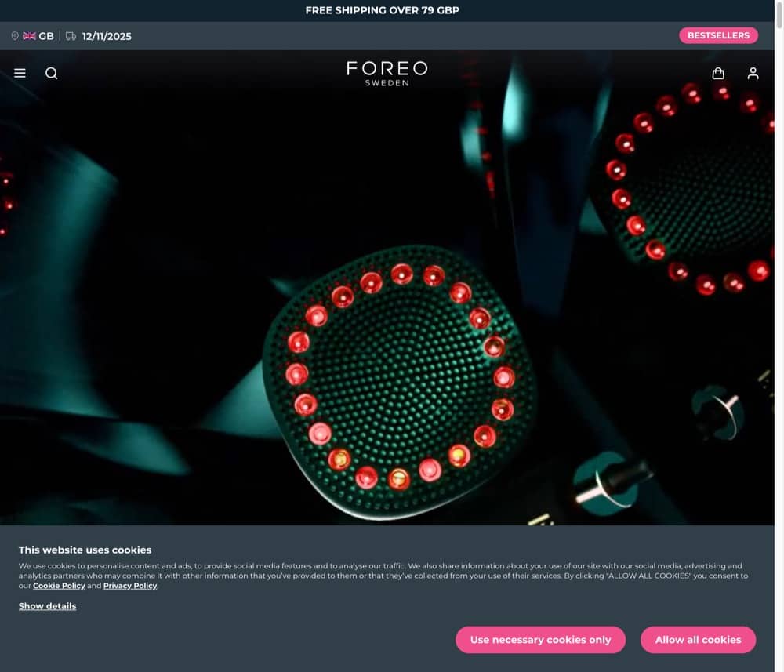This screenshot has width=784, height=672.
Task: Click the page vertical scrollbar thumb
Action: coord(779,15)
